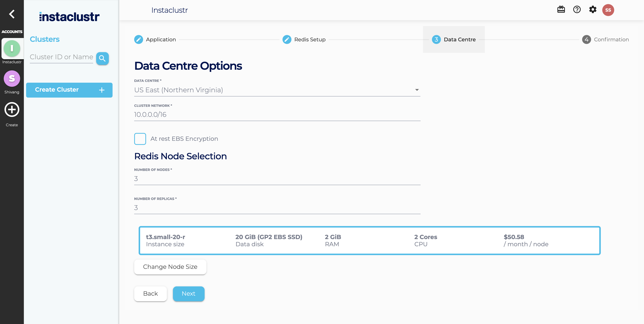Select the t3.small-20-r node size card
The height and width of the screenshot is (324, 644).
pyautogui.click(x=369, y=240)
